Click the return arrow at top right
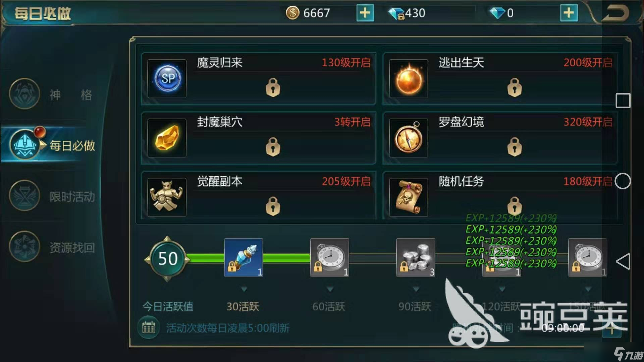Screen dimensions: 644x362 tap(615, 13)
